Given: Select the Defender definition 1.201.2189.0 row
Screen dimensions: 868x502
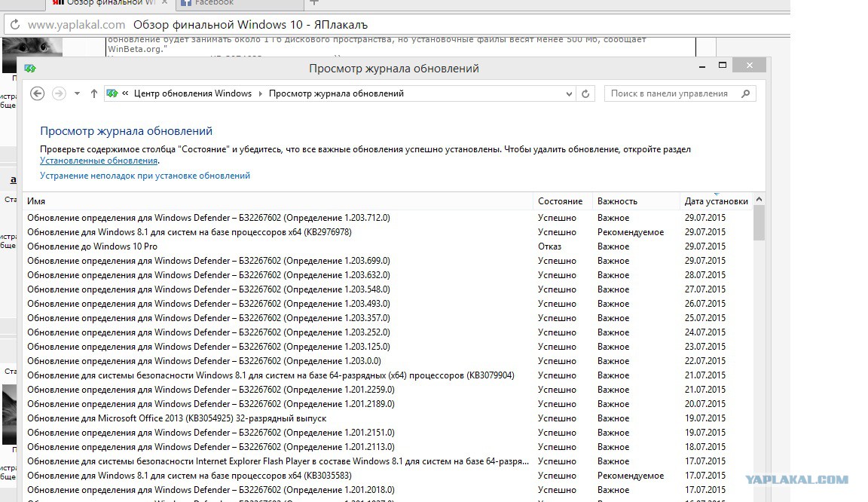Looking at the screenshot, I should click(387, 405).
